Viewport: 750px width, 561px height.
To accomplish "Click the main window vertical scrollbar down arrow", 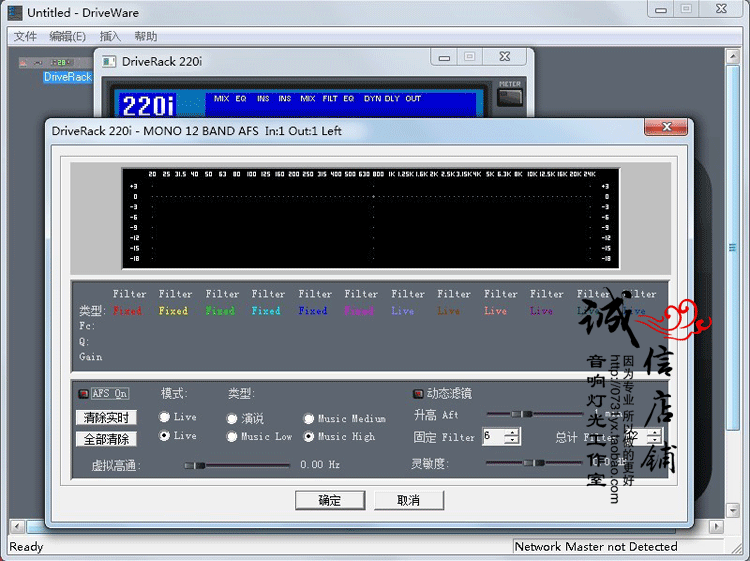I will pyautogui.click(x=733, y=510).
